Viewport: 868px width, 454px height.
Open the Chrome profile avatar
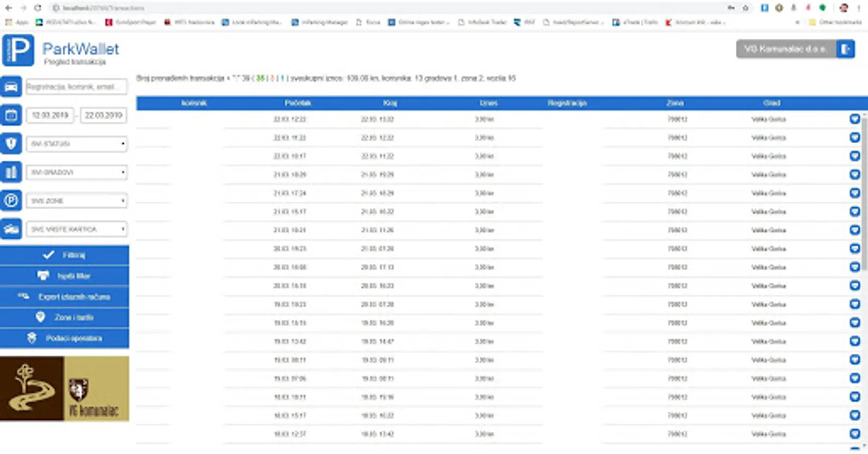tap(844, 8)
